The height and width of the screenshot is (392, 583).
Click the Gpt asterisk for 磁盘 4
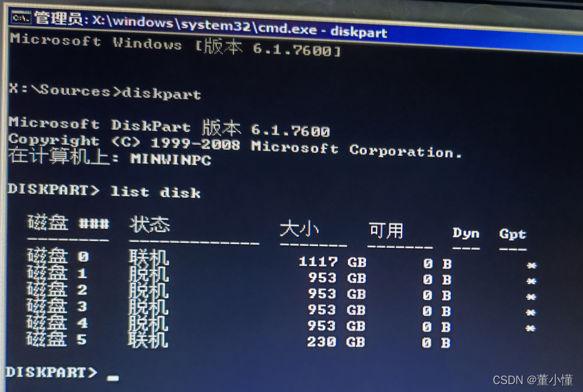(531, 328)
